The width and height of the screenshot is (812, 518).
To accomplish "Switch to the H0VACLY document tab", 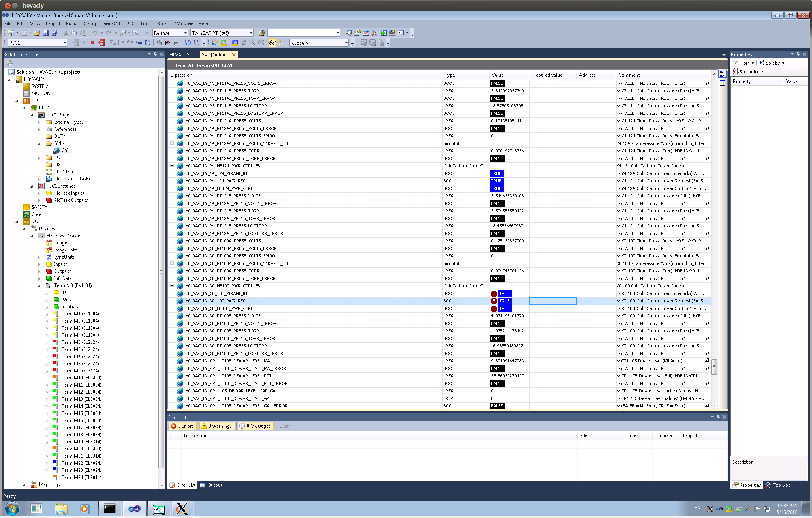I will pyautogui.click(x=180, y=55).
